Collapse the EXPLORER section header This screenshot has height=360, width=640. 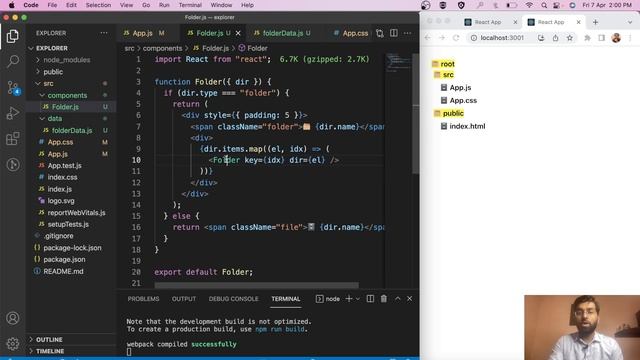(71, 48)
